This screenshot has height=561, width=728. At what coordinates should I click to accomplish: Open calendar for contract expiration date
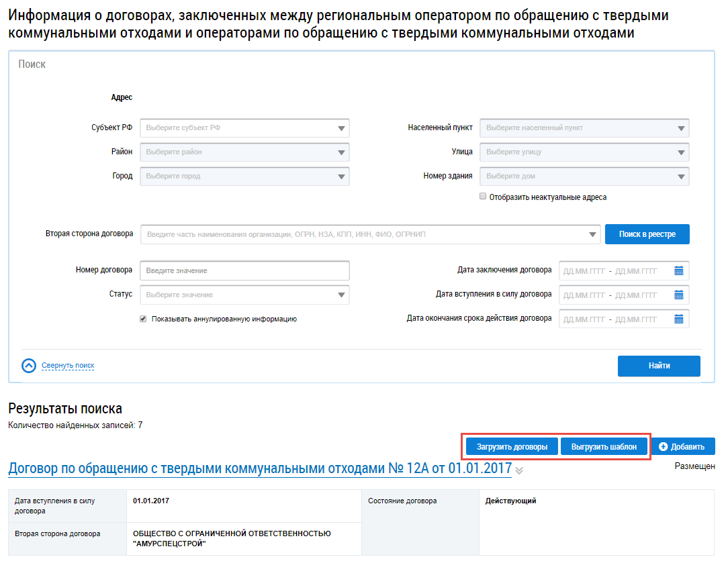tap(678, 319)
